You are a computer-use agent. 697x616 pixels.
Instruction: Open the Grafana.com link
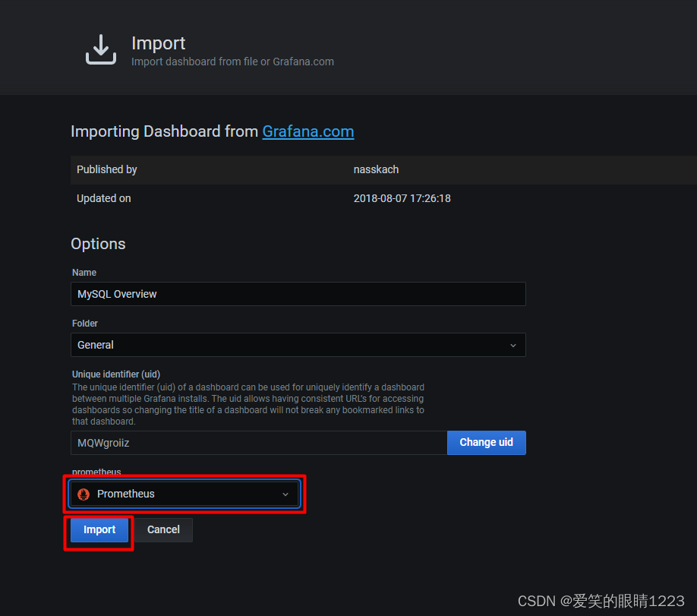tap(308, 131)
